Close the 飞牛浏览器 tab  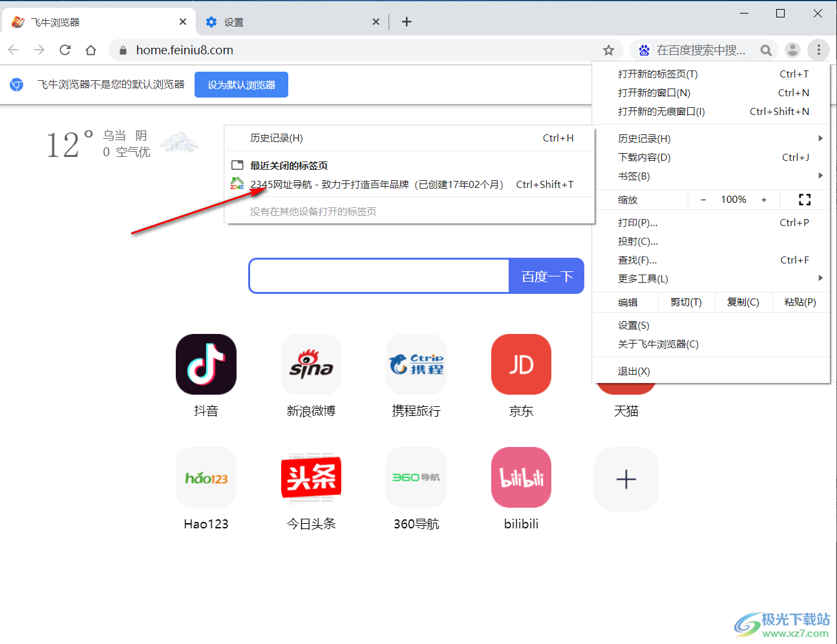(183, 22)
